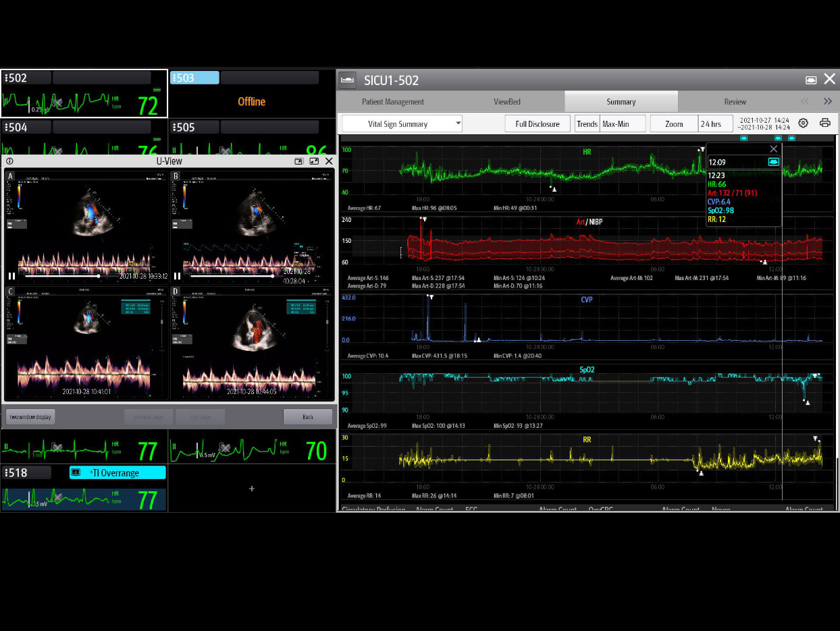
Task: Click the print icon in Summary toolbar
Action: tap(824, 124)
